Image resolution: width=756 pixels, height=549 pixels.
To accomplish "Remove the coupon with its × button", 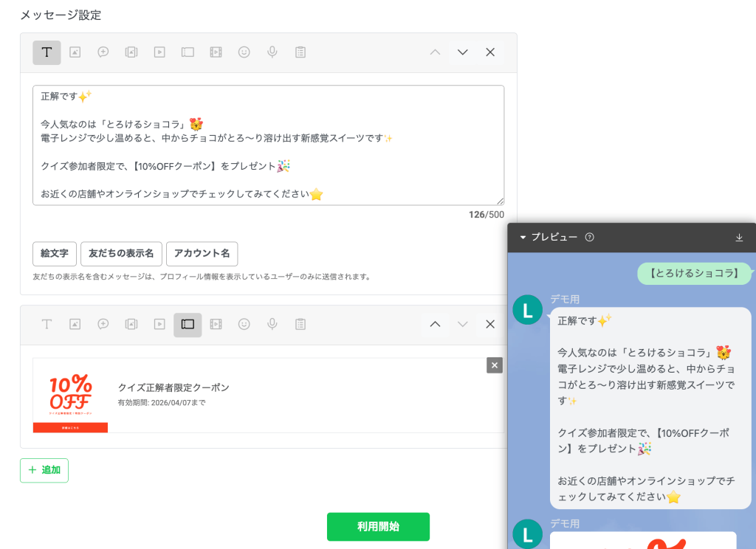I will (x=495, y=365).
